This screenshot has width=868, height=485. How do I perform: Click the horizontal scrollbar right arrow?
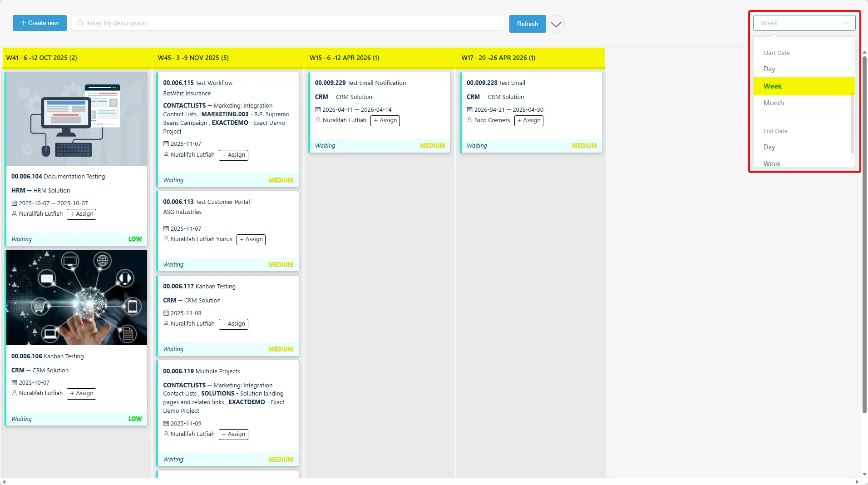(x=857, y=481)
